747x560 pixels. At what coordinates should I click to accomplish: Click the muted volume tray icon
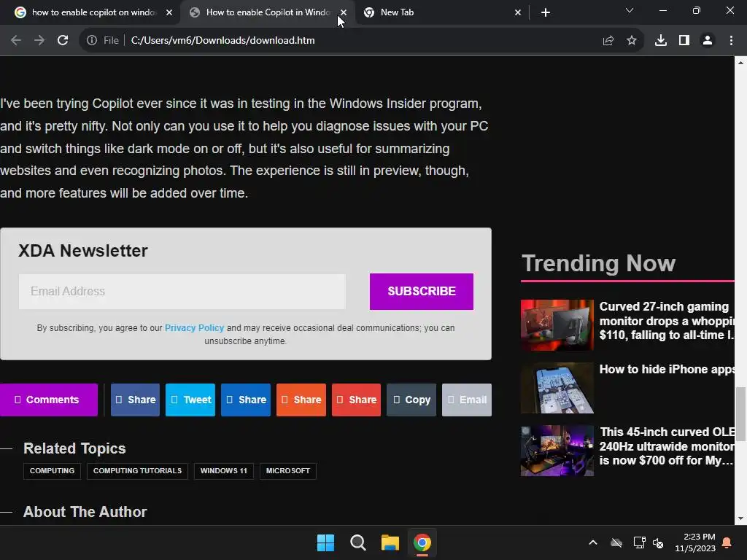point(659,542)
